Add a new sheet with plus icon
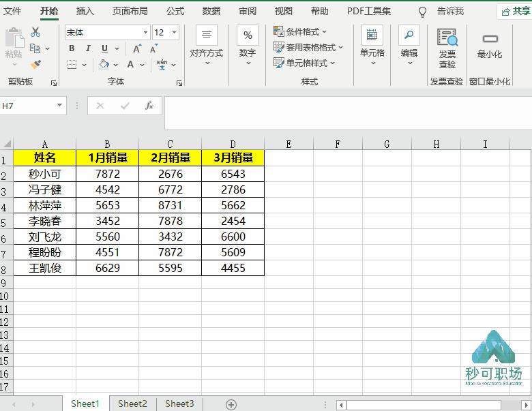This screenshot has width=532, height=411. coord(231,404)
